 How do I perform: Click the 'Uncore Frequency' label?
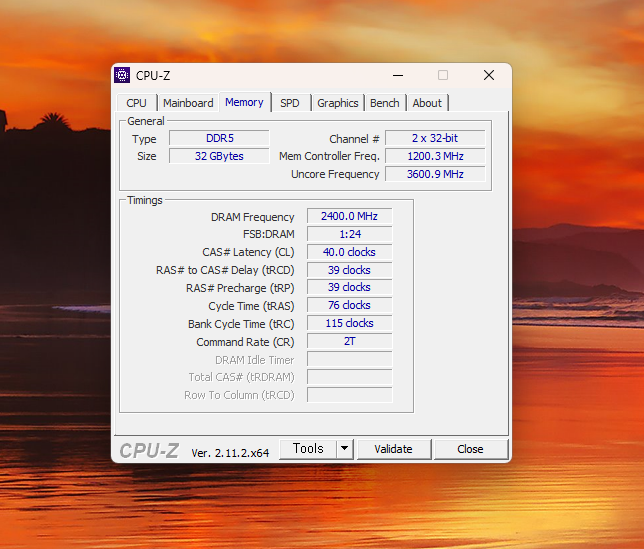click(335, 175)
